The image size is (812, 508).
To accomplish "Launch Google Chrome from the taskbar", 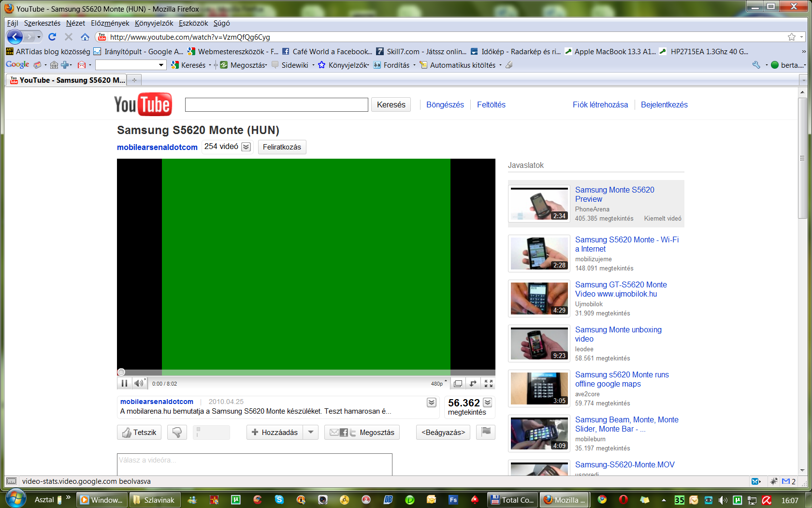I will [602, 500].
